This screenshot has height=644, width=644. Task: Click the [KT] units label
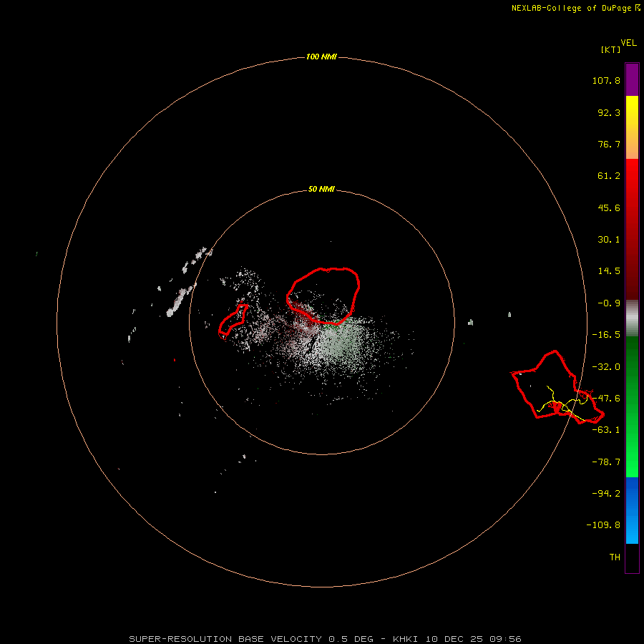[610, 49]
